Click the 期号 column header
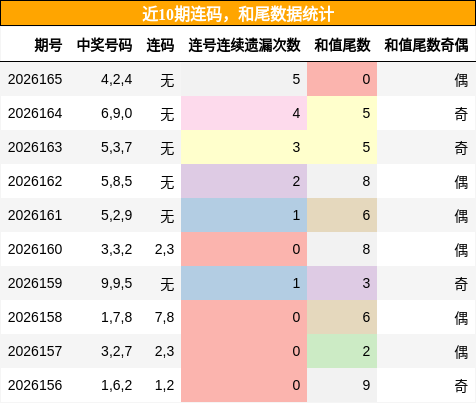 (x=48, y=45)
